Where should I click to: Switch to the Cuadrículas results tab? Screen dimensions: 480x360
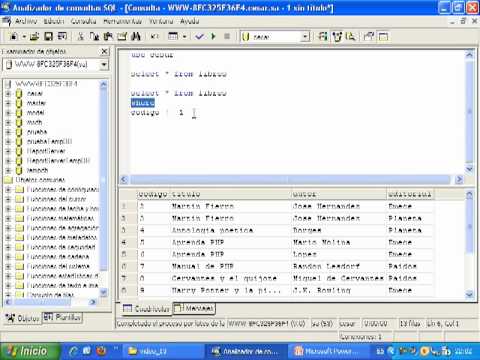[x=146, y=309]
